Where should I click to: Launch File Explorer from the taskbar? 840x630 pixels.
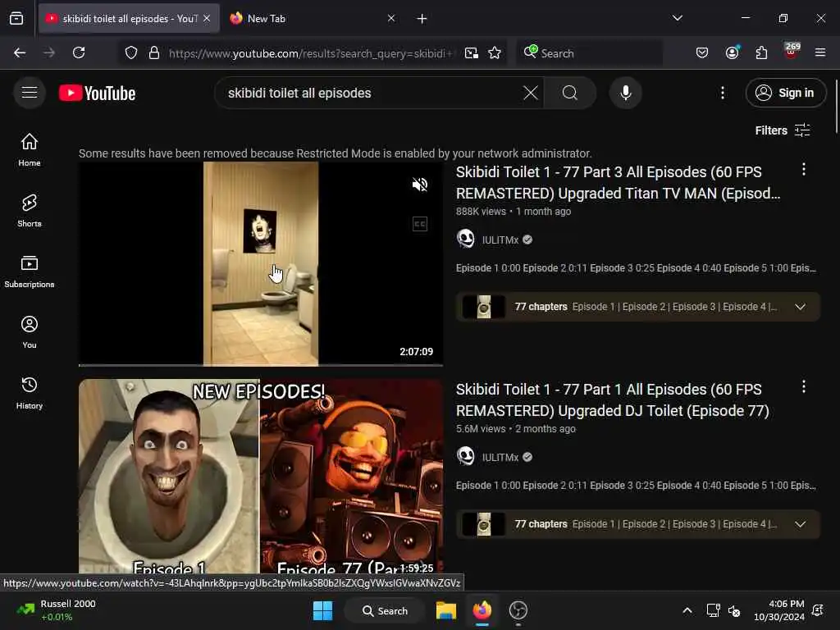point(445,610)
